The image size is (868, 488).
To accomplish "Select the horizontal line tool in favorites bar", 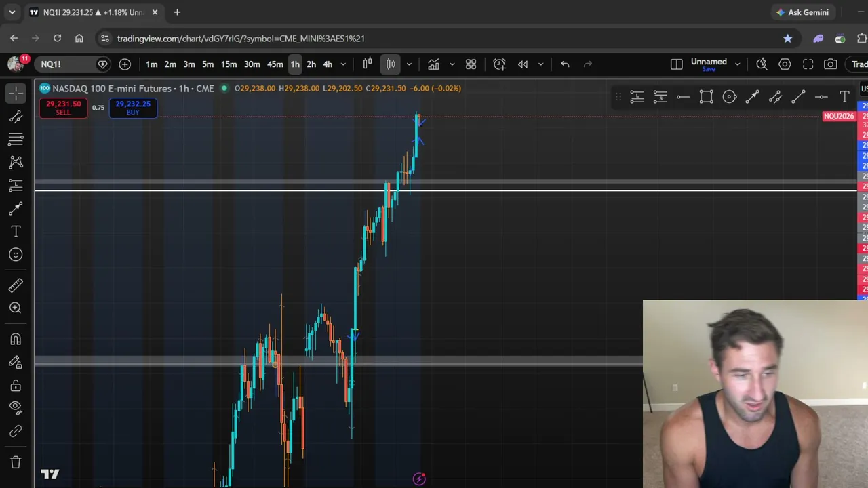I will (821, 98).
